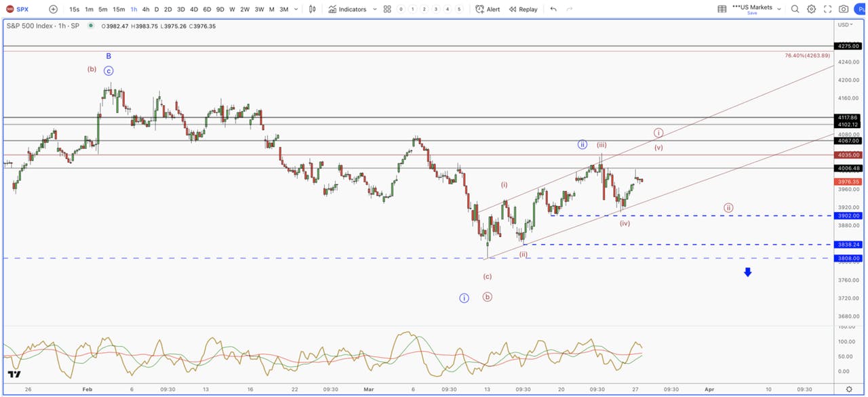Open symbol search magnifier icon
Viewport: 868px width, 397px height.
(794, 9)
